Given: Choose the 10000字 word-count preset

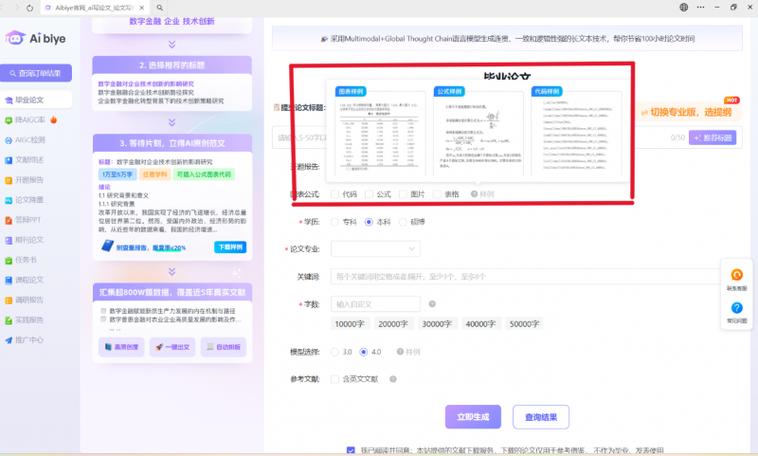Looking at the screenshot, I should point(350,324).
